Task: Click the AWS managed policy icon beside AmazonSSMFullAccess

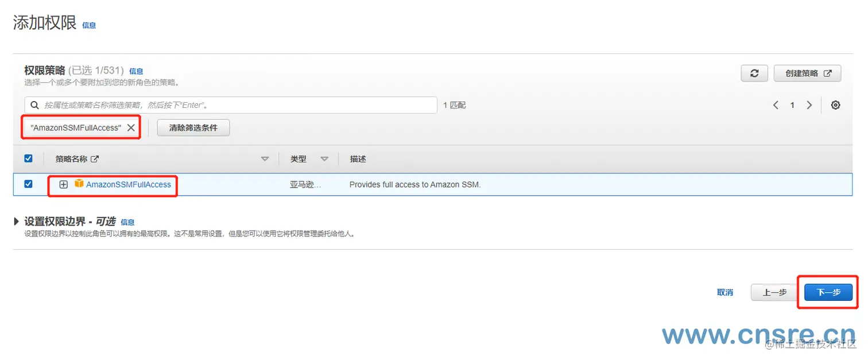Action: coord(79,184)
